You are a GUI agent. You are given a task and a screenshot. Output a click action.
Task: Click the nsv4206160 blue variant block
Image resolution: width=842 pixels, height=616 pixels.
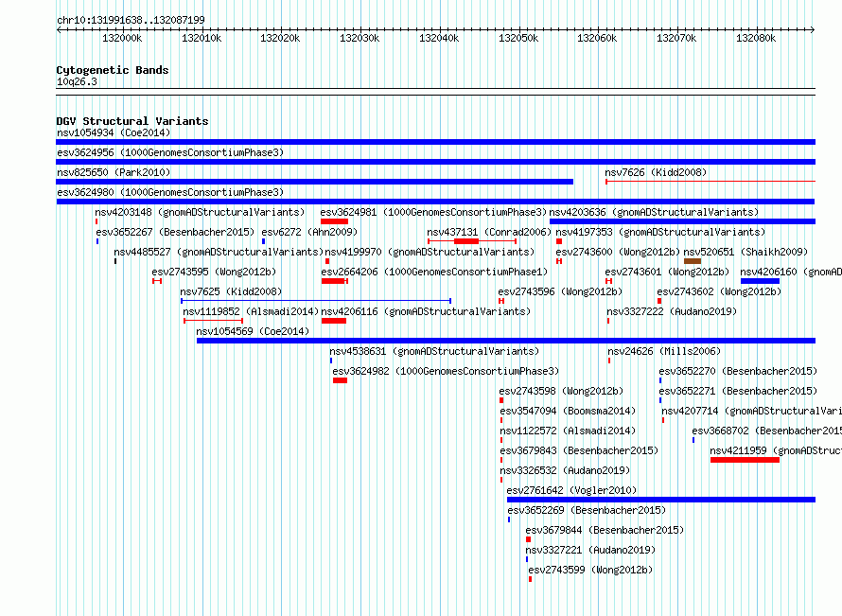point(760,281)
